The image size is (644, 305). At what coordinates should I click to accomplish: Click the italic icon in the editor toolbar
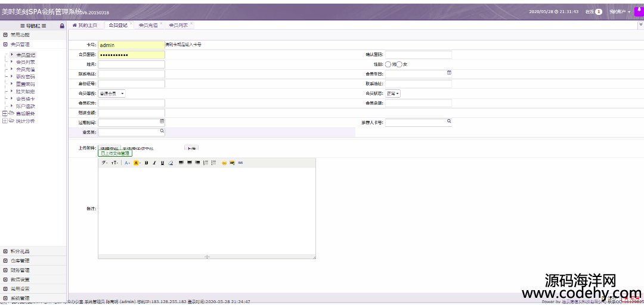click(154, 163)
